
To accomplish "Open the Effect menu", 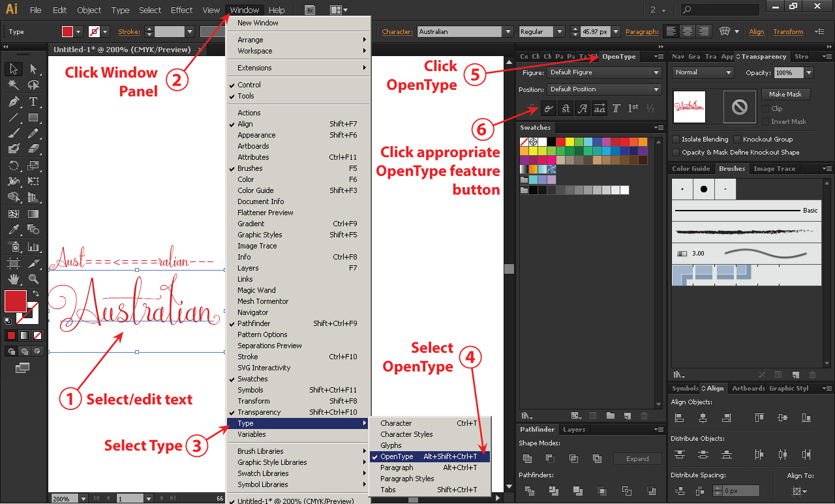I will [181, 10].
